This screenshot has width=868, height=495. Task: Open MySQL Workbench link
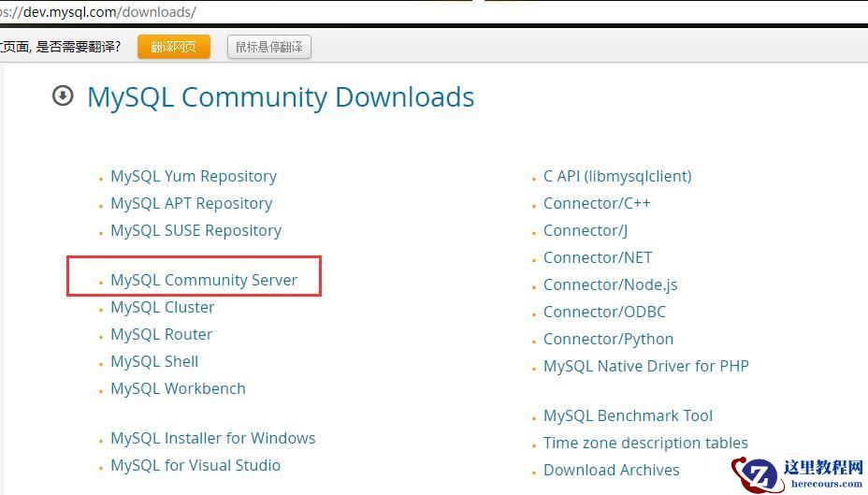coord(179,388)
